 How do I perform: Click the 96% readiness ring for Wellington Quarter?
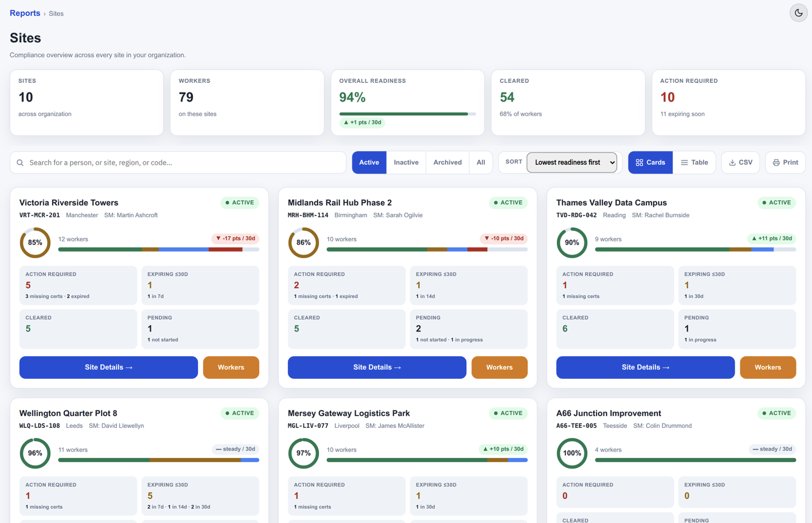[35, 453]
